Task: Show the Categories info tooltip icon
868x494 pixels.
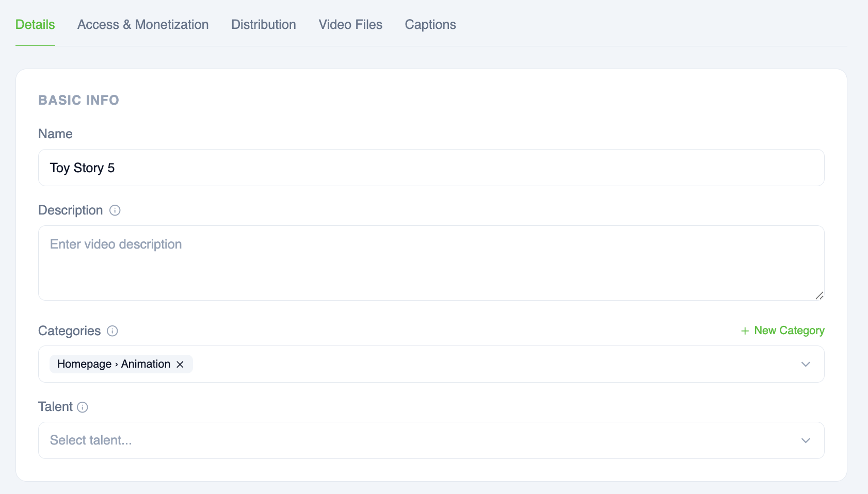Action: pyautogui.click(x=112, y=331)
